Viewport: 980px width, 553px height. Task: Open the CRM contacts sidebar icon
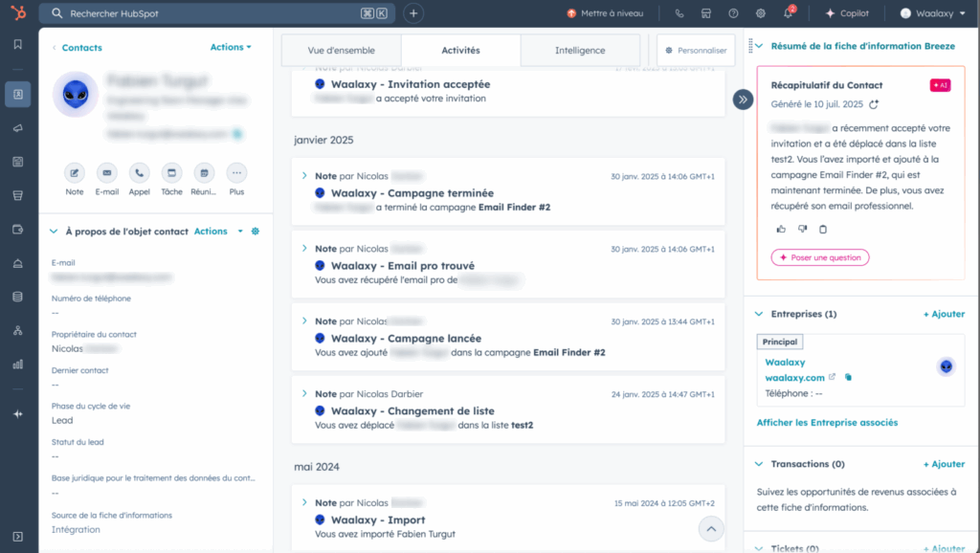tap(18, 95)
